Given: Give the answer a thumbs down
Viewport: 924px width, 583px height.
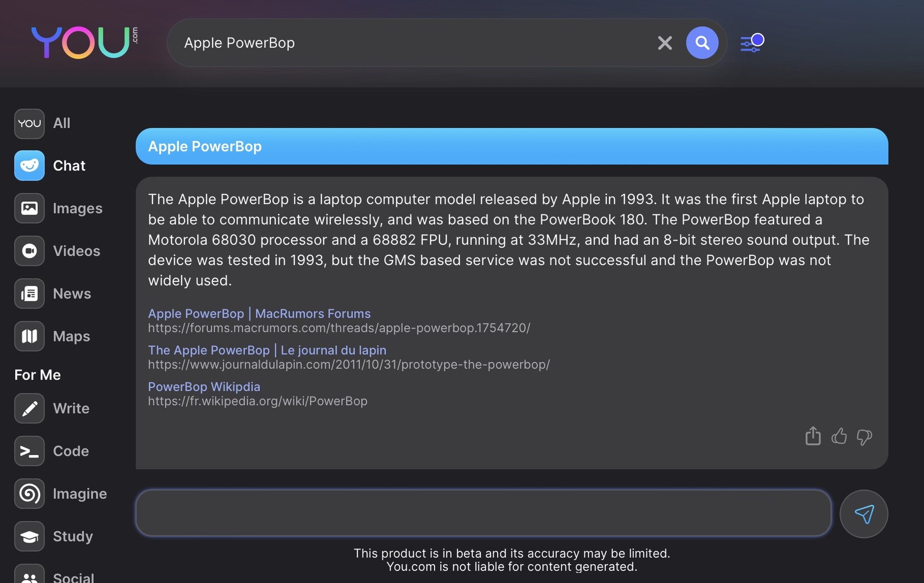Looking at the screenshot, I should 864,437.
